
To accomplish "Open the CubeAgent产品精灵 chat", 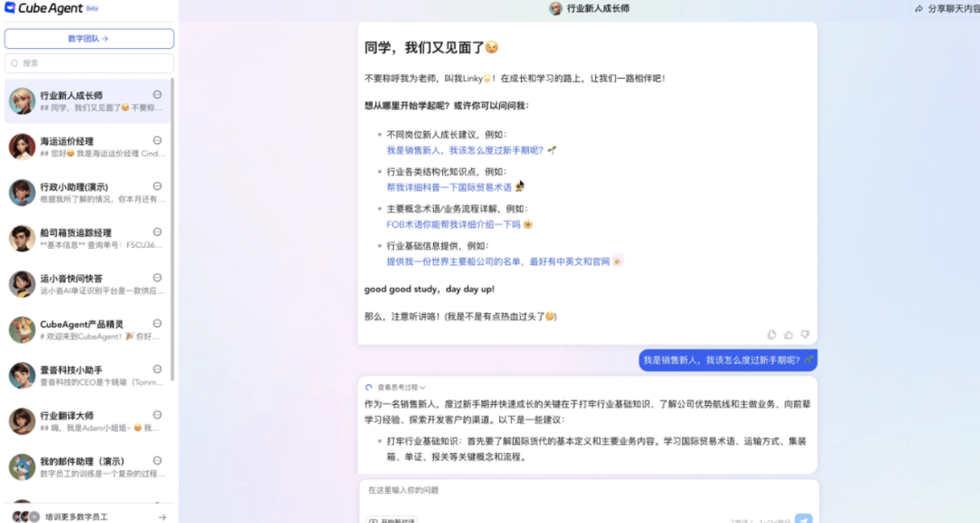I will 87,330.
